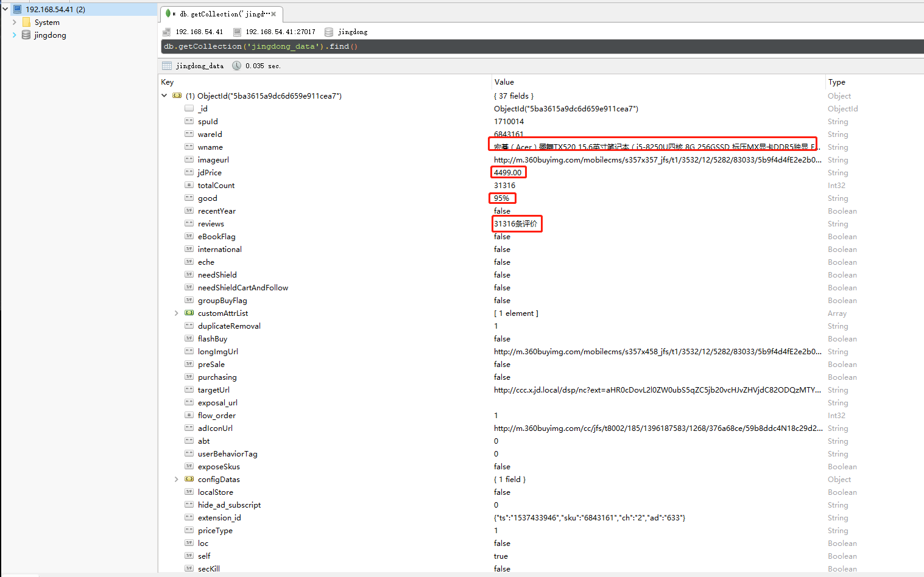
Task: Click the ObjectId type cell of _id
Action: [842, 108]
